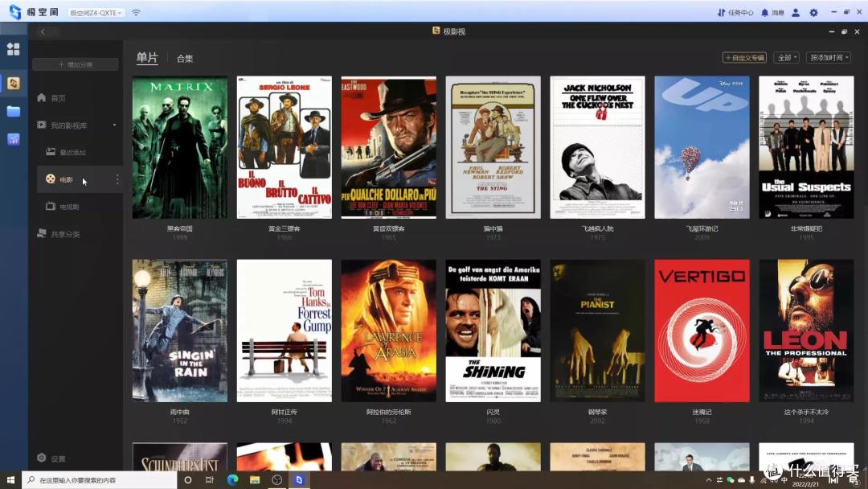Select 电视剧 category in the sidebar

[63, 207]
